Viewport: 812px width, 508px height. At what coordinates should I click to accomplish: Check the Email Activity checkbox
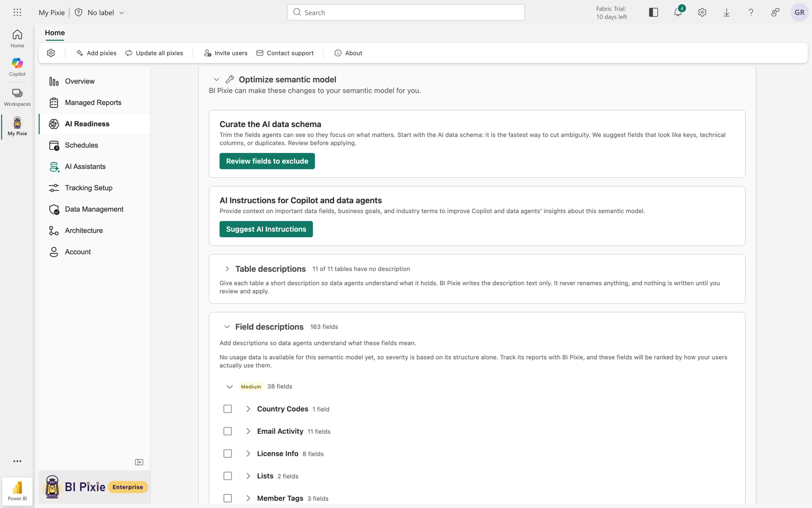(228, 431)
